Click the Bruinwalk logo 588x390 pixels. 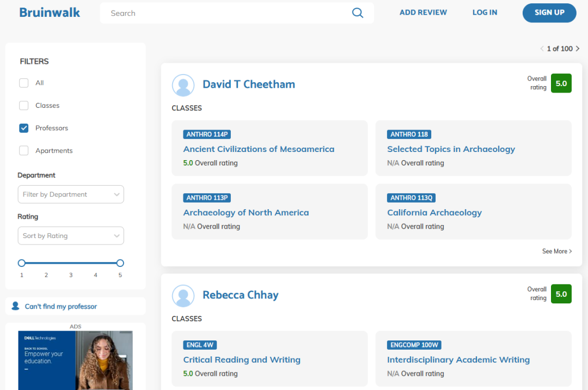tap(50, 13)
